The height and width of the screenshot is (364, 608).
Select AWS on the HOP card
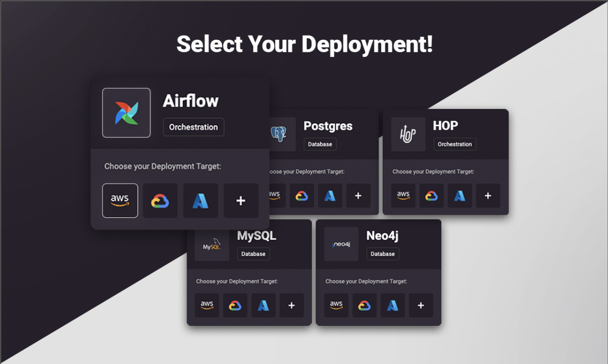[x=403, y=195]
